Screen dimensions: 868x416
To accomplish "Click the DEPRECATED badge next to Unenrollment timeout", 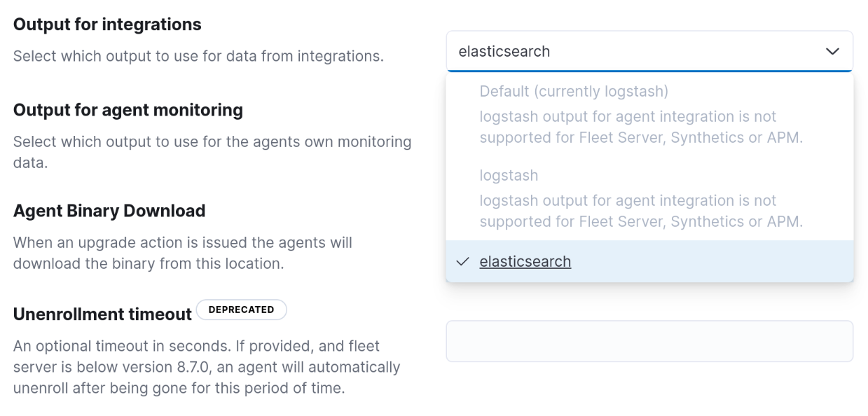I will 241,310.
